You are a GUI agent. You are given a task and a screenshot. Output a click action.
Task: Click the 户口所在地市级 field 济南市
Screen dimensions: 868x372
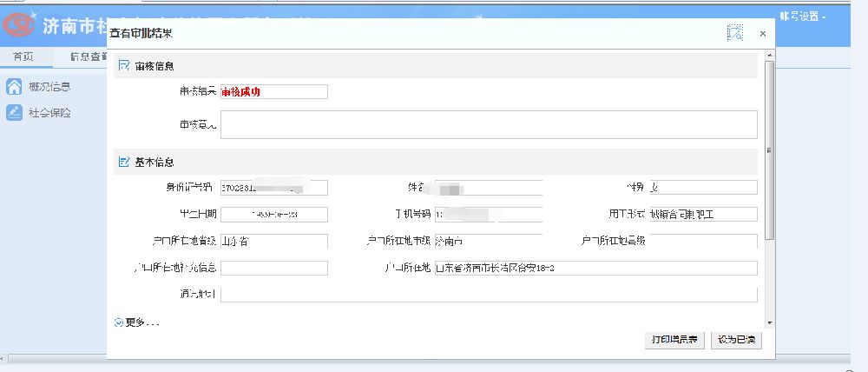coord(488,241)
